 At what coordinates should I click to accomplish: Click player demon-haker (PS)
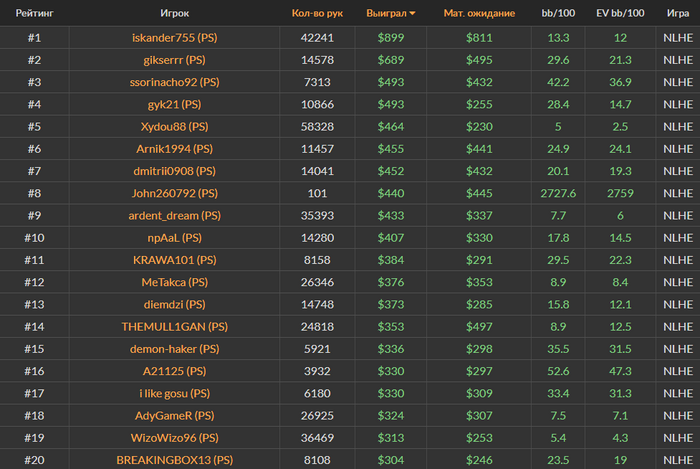[x=175, y=349]
